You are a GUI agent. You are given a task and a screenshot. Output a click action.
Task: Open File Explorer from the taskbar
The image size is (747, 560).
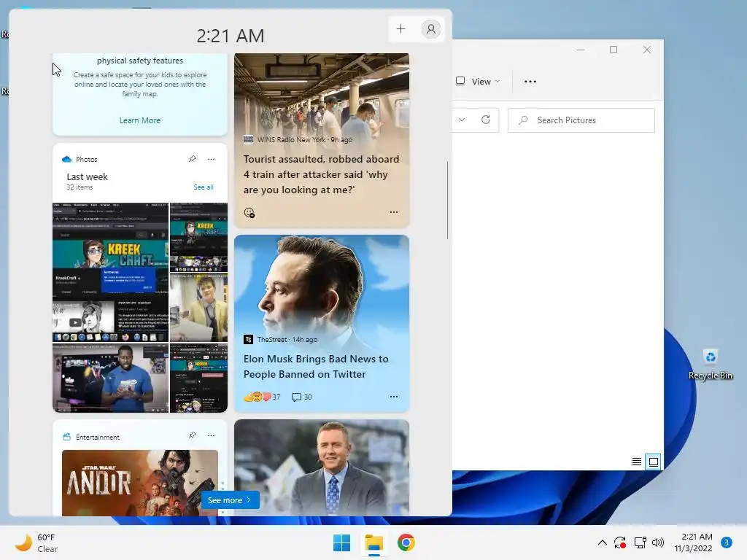374,542
